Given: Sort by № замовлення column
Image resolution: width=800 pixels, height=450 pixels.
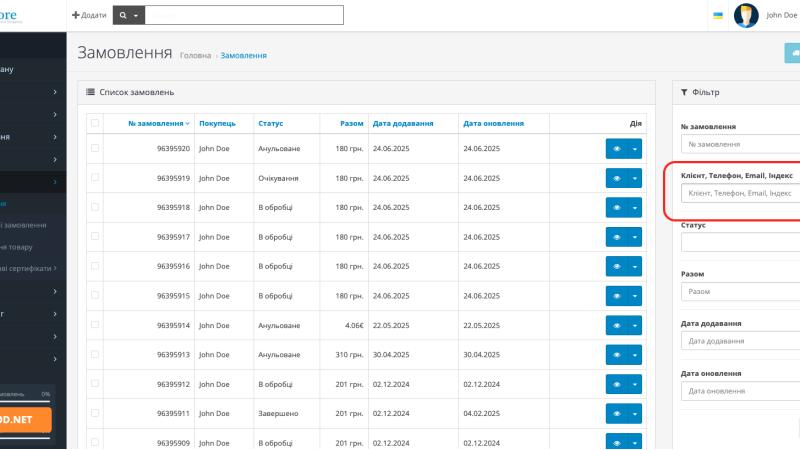Looking at the screenshot, I should (x=159, y=123).
